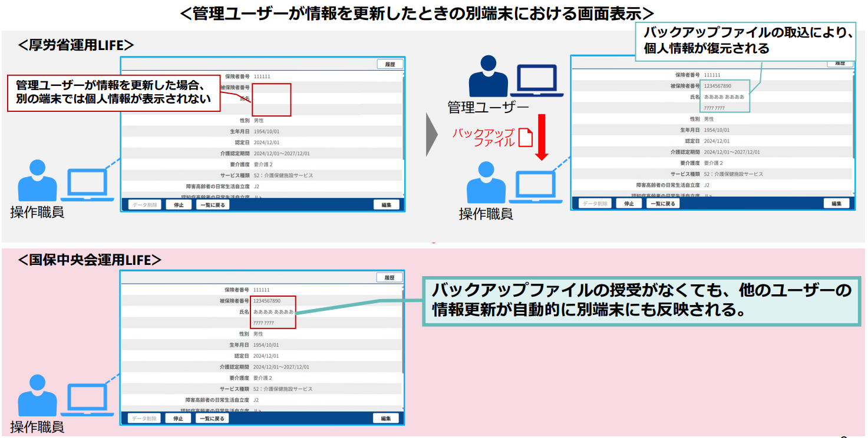This screenshot has width=868, height=438.
Task: Click the red downward arrow below 管理ユーザー
Action: 542,137
